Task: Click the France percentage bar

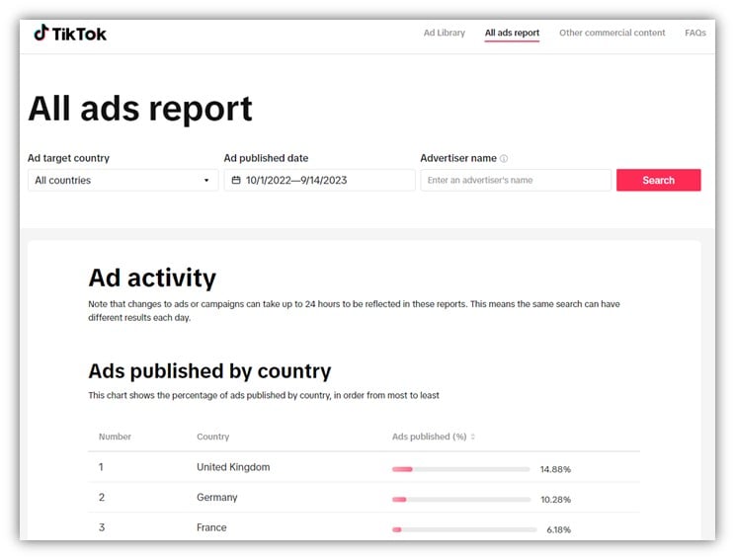Action: click(464, 529)
